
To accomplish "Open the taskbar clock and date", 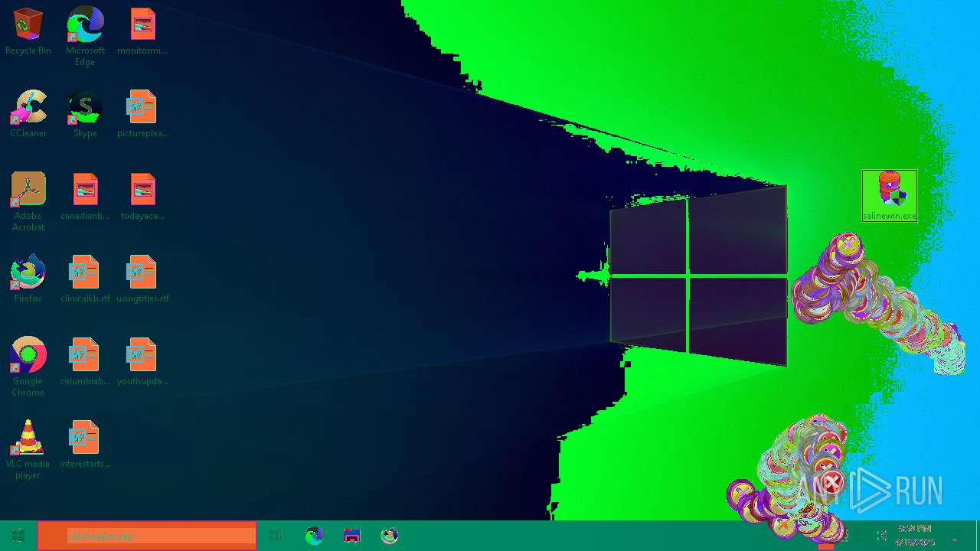I will tap(915, 536).
